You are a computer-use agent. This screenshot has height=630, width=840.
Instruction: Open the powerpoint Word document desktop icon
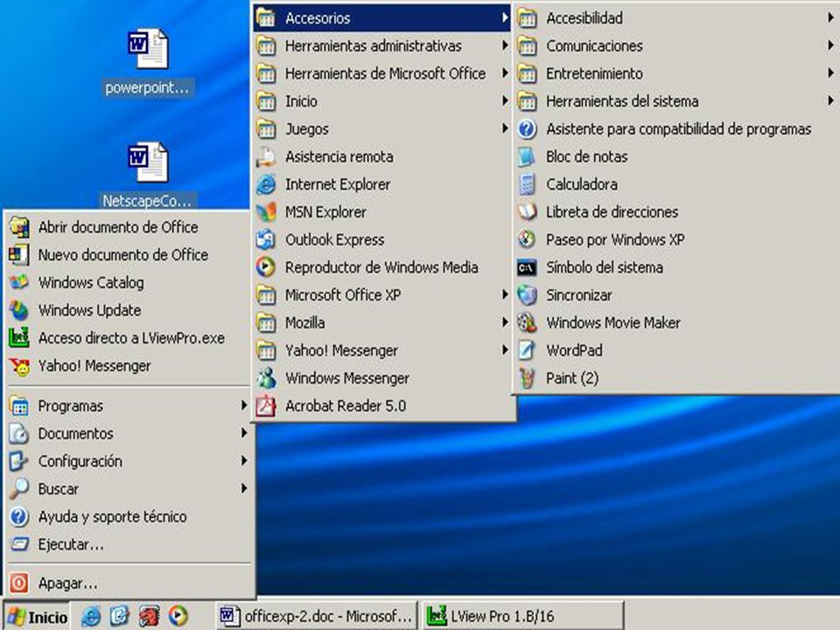[x=147, y=49]
